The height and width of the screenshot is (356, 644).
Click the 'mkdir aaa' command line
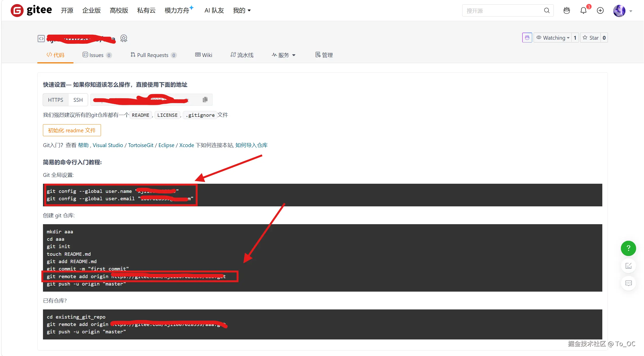[60, 232]
